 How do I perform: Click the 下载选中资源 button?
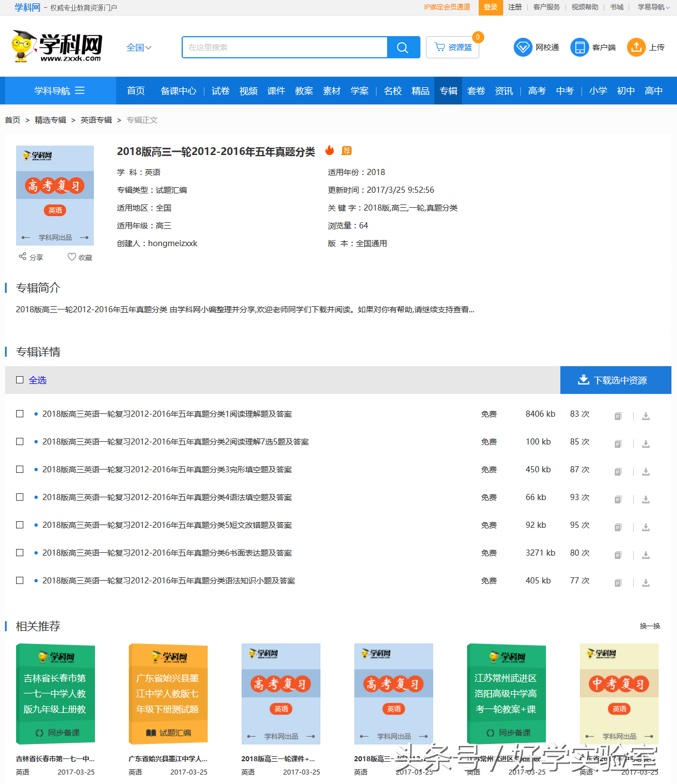(616, 380)
